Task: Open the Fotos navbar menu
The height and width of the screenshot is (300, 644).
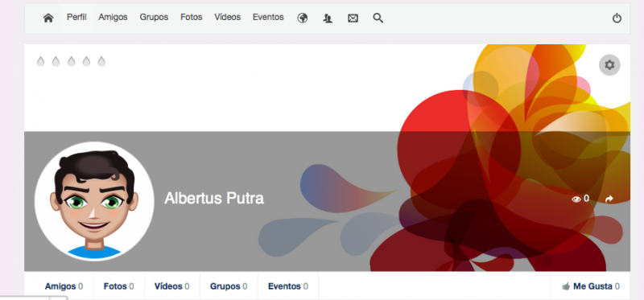Action: click(192, 17)
